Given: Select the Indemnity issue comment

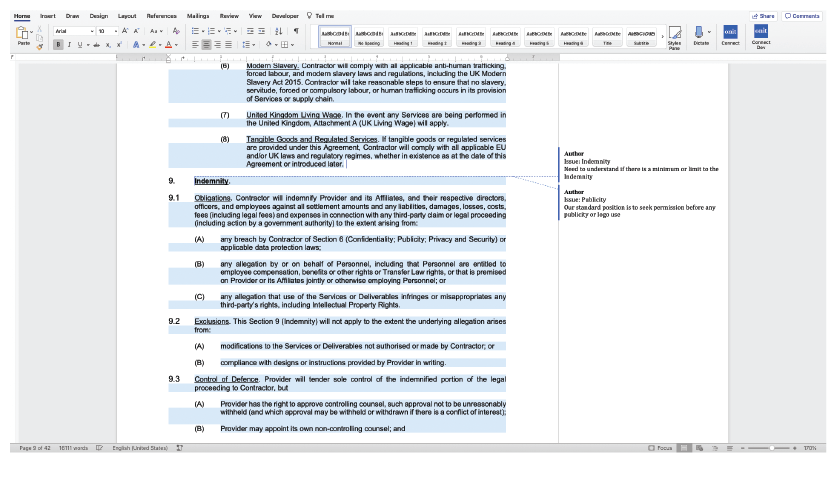Looking at the screenshot, I should click(641, 165).
